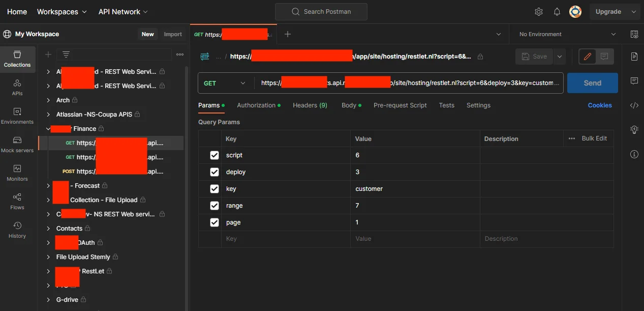
Task: Open the collections three-dot options menu
Action: 180,54
